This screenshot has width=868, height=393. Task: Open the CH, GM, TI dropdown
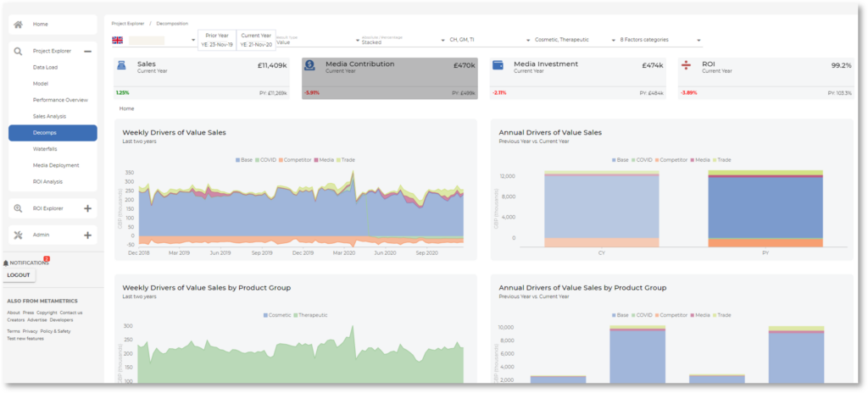pyautogui.click(x=491, y=41)
